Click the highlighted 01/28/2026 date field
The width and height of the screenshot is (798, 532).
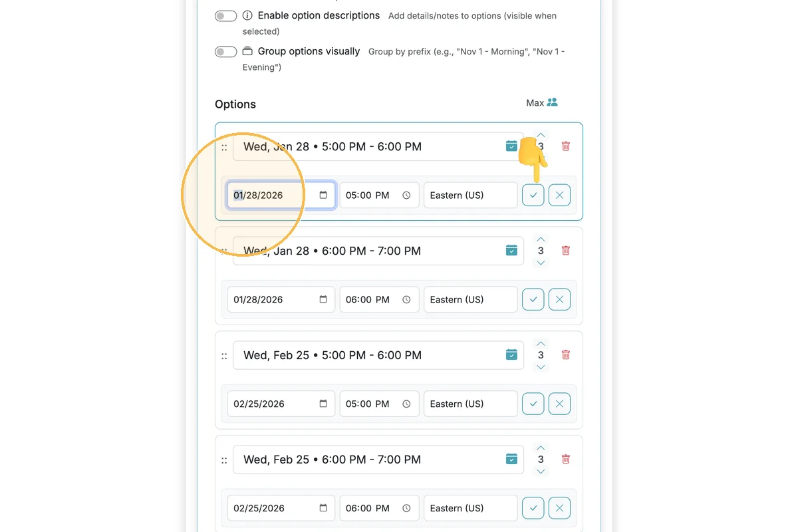pos(281,196)
